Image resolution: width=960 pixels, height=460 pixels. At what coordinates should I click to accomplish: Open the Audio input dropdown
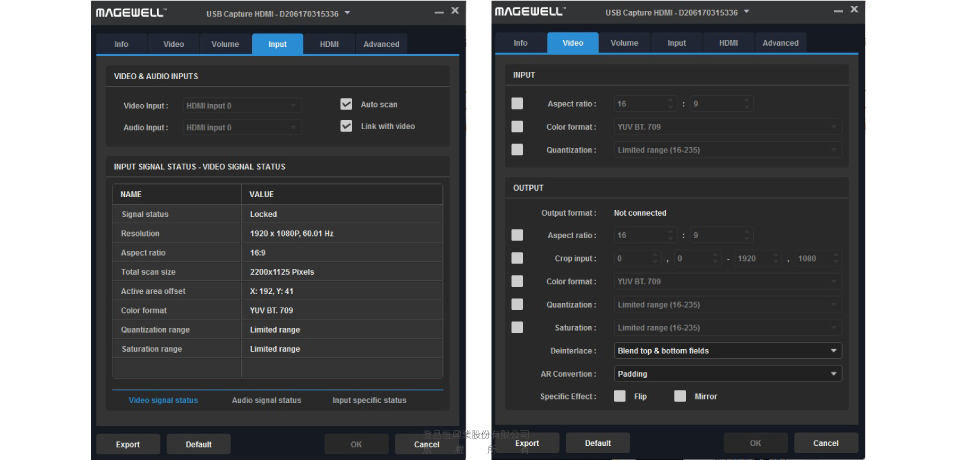point(241,127)
